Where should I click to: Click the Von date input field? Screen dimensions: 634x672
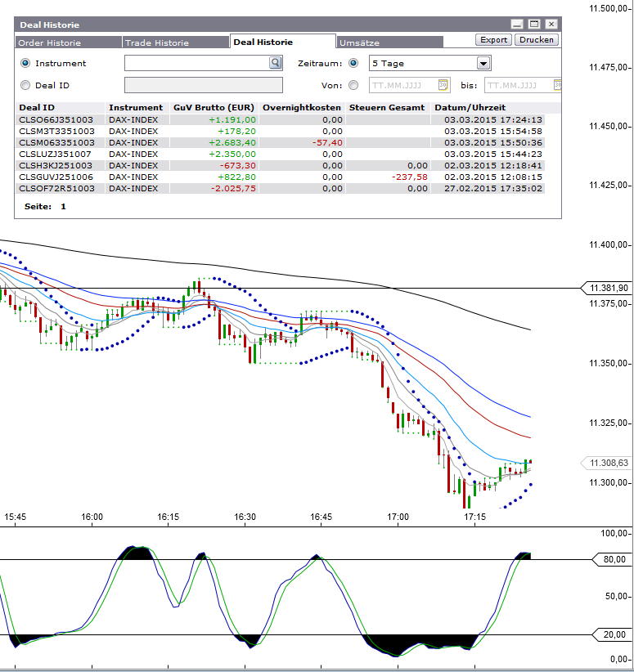402,85
